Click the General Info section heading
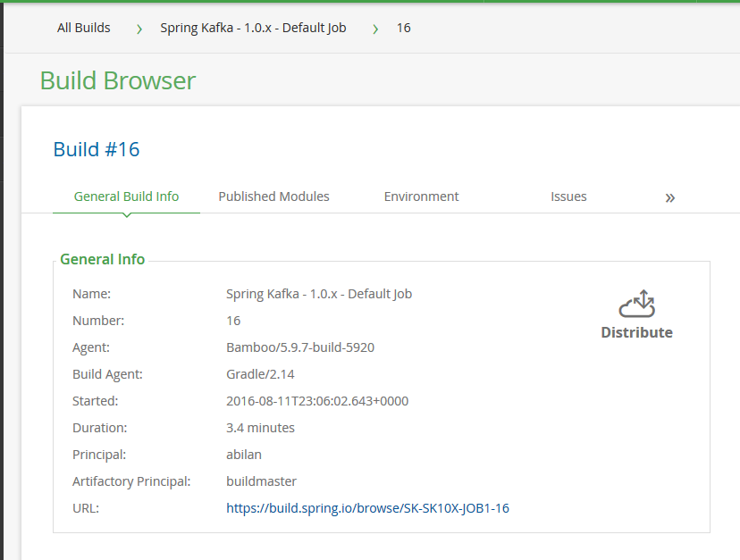The image size is (740, 560). click(103, 260)
